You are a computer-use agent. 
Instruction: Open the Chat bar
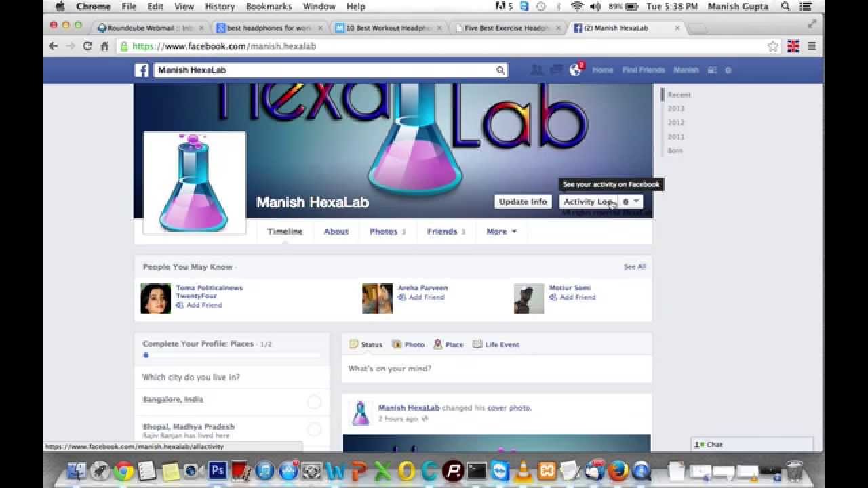click(752, 445)
